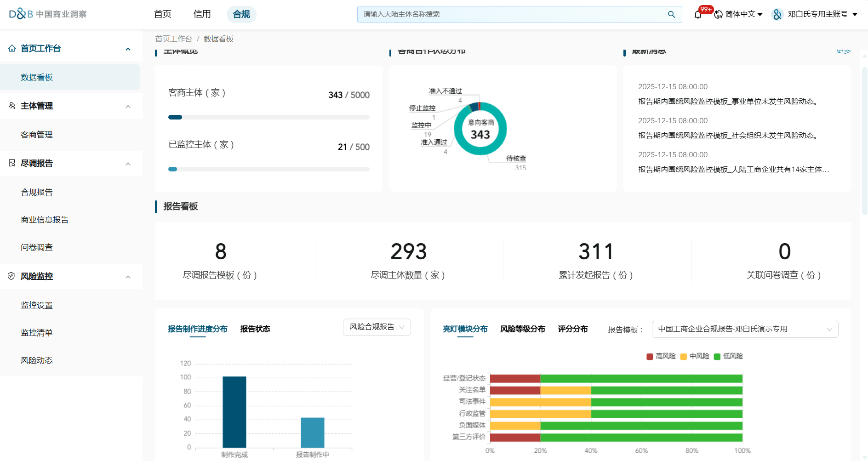Click the mainland entity search field

pos(510,15)
